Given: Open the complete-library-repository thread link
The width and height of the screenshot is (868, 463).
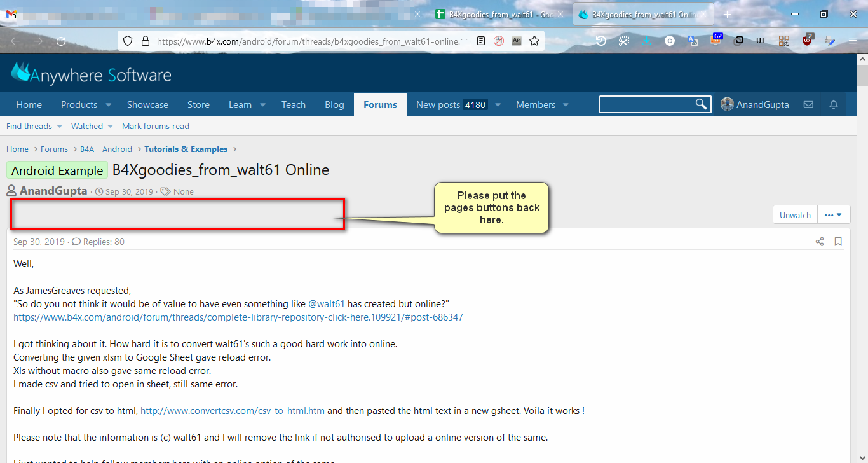Looking at the screenshot, I should click(238, 317).
